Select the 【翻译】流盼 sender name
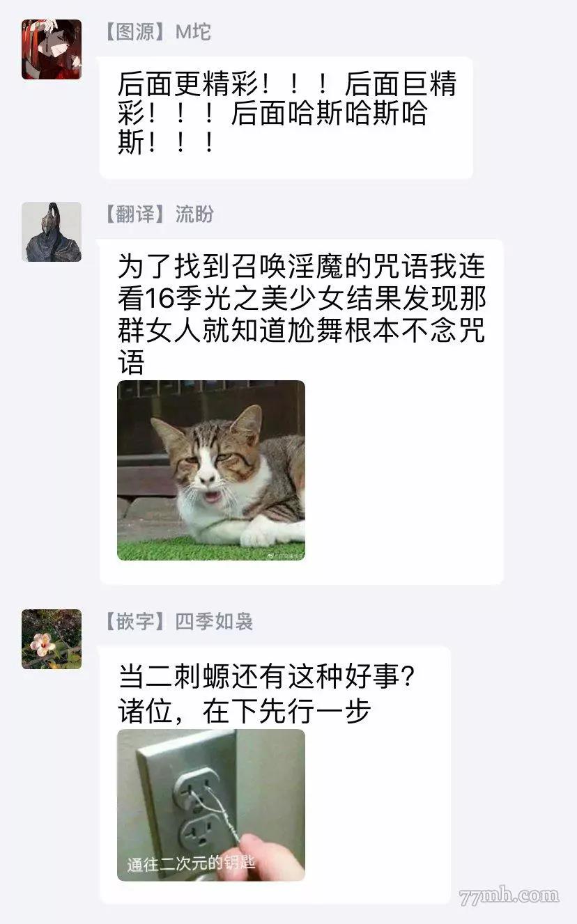Screen dimensions: 577x924 click(157, 214)
